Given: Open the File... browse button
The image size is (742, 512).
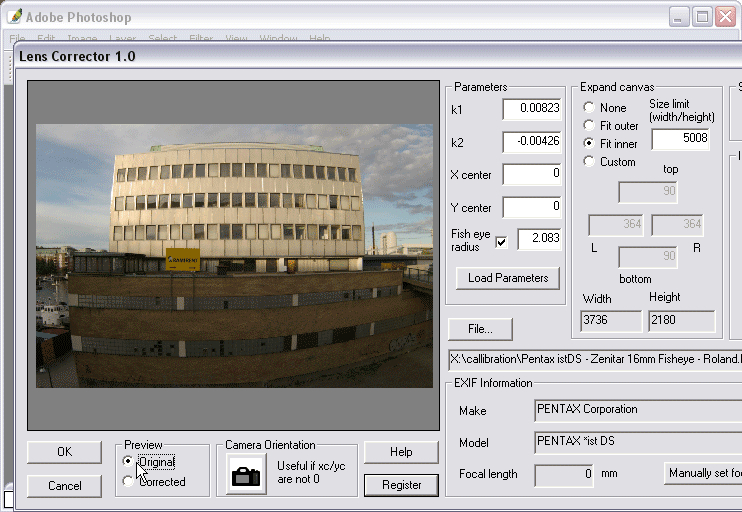Looking at the screenshot, I should click(480, 329).
